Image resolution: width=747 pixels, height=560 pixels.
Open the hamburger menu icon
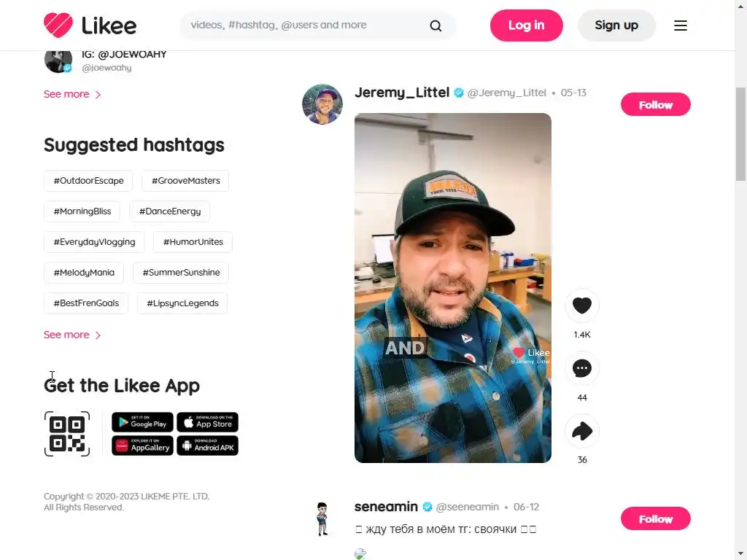[681, 26]
